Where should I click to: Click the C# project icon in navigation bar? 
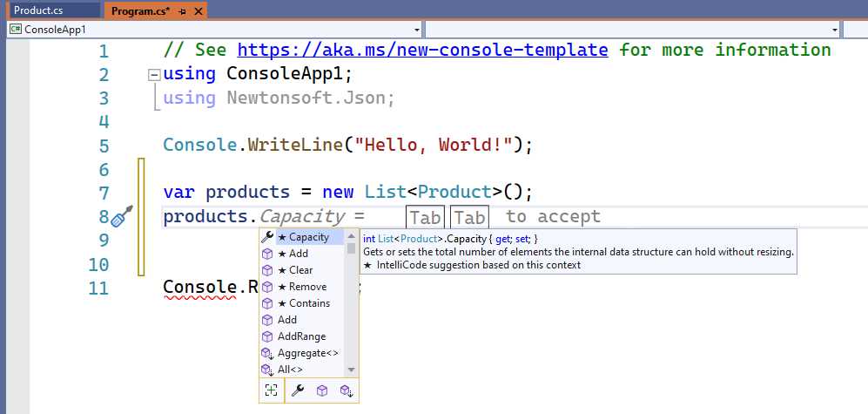16,30
